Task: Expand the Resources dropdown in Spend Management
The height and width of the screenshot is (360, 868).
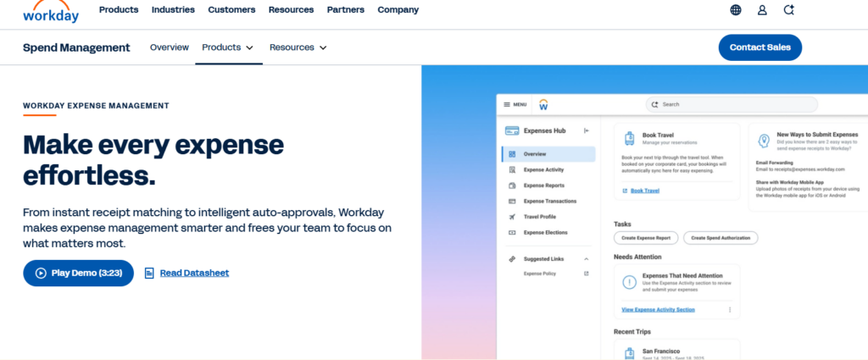Action: coord(298,47)
